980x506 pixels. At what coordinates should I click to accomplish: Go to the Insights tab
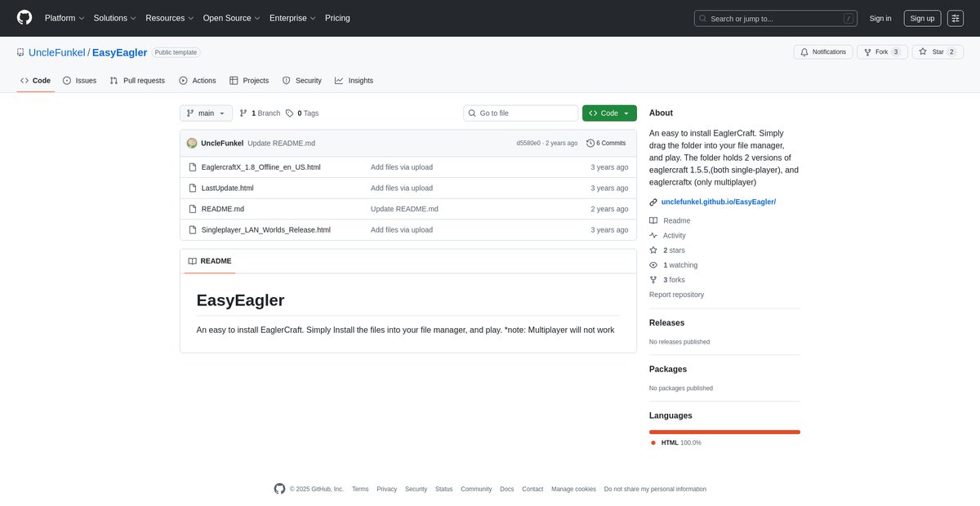[x=354, y=81]
